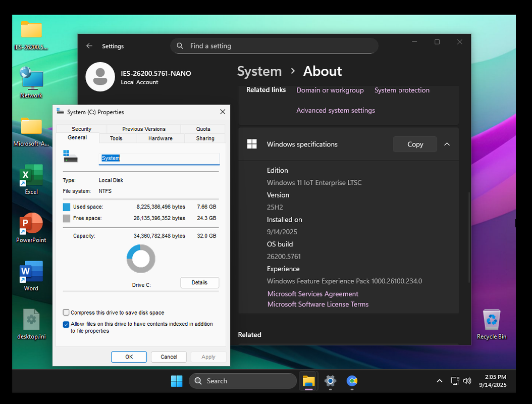
Task: Click the 26200.5761 OS build value
Action: pos(284,257)
